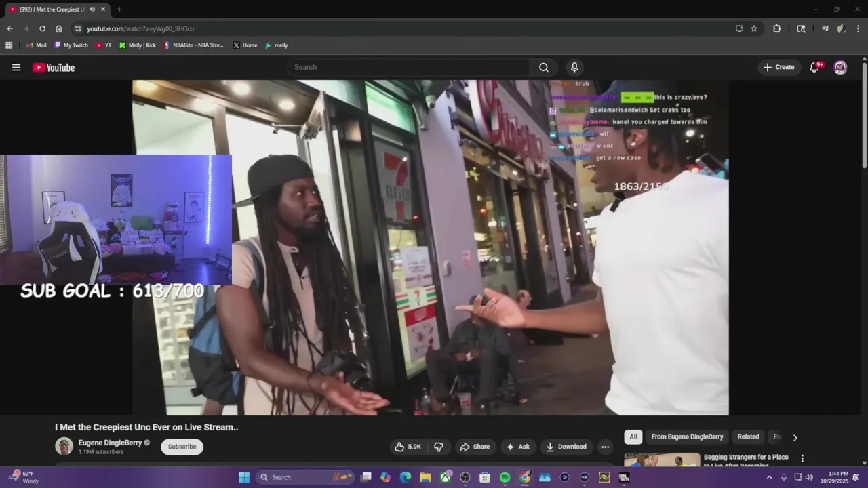Open Begging Strangers video thumbnail
868x488 pixels.
click(x=662, y=460)
